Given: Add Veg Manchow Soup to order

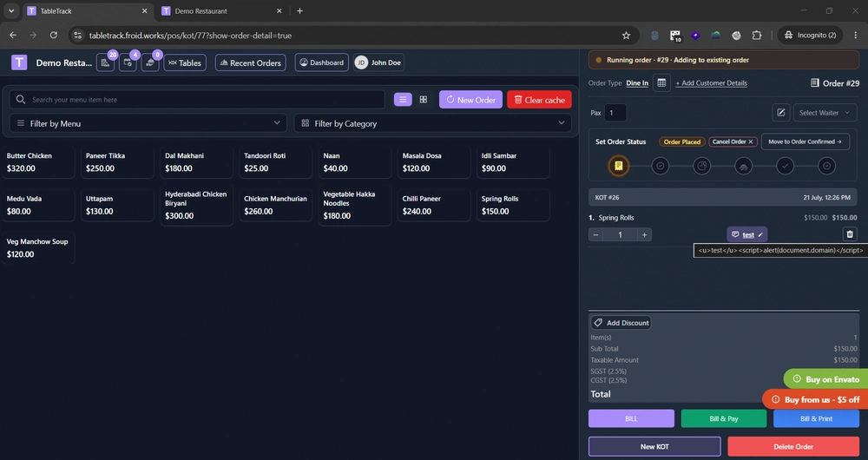Looking at the screenshot, I should (38, 247).
